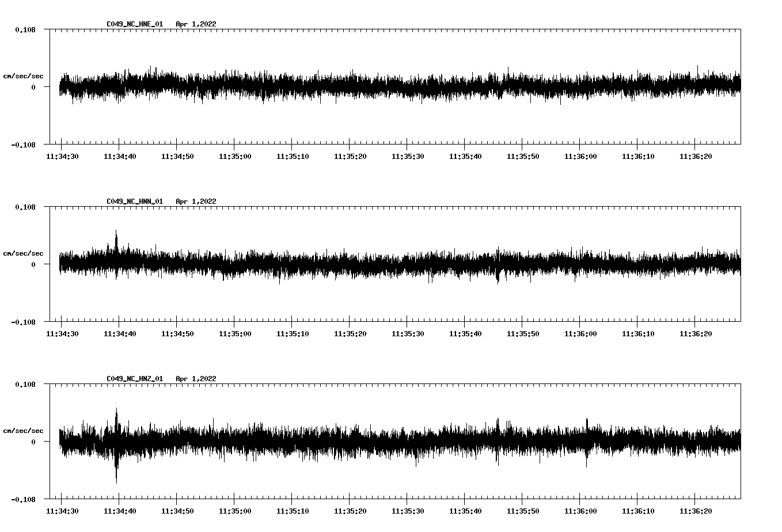Click the 11:34:50 time label under HNZ plot
Screen dimensions: 782x532
(x=177, y=511)
